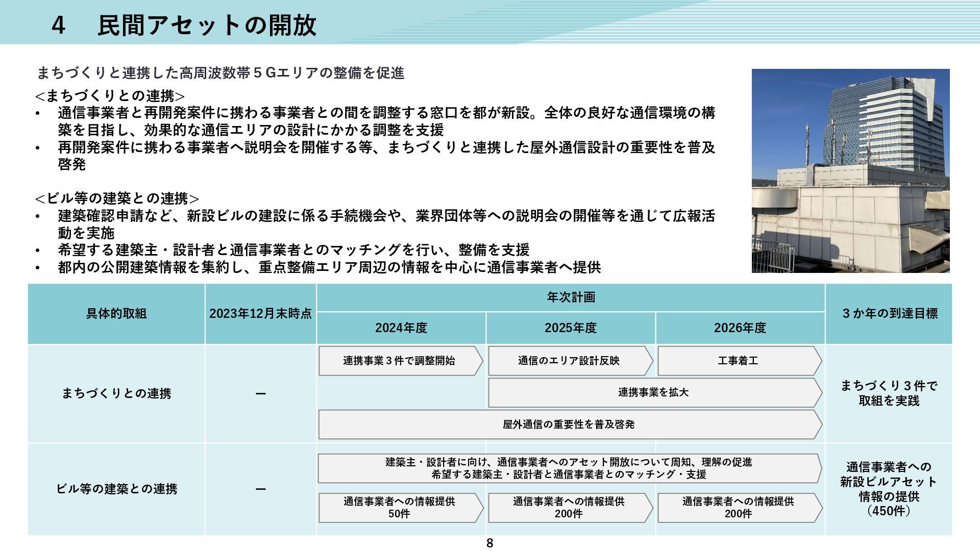Select the ３か年の到達目標 header cell
Image resolution: width=980 pixels, height=551 pixels.
pos(889,314)
